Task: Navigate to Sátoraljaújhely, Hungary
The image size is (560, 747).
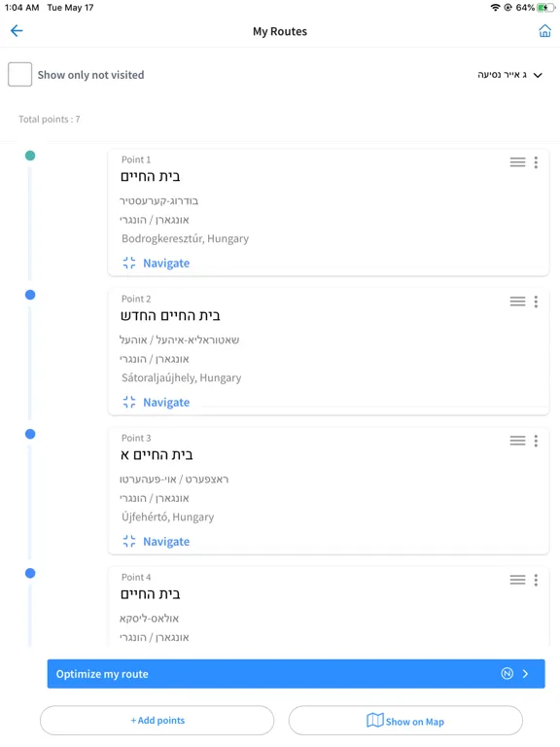Action: pos(157,402)
